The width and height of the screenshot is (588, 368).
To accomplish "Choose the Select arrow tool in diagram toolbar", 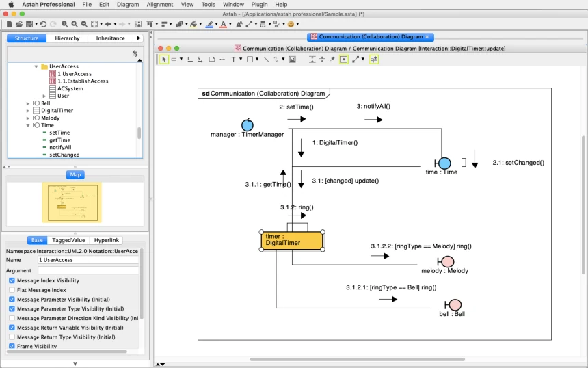I will [x=164, y=60].
